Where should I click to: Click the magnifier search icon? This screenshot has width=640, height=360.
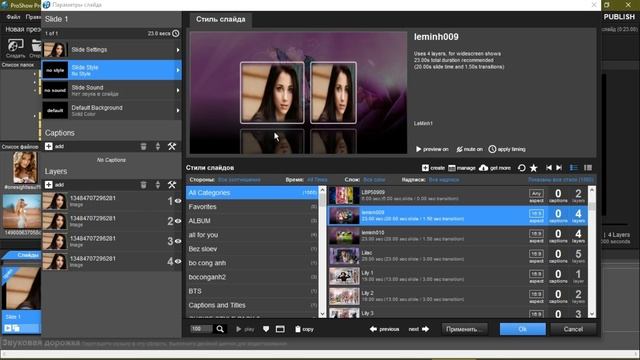220,329
